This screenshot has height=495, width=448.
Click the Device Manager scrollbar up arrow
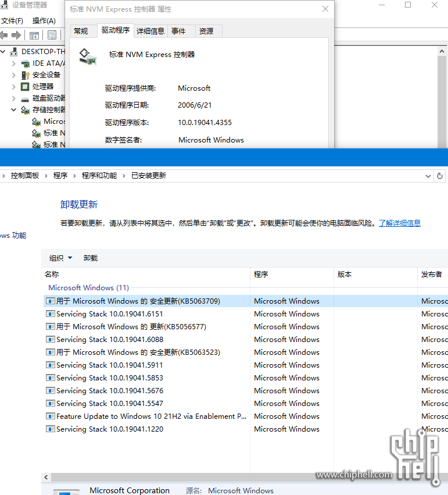click(442, 51)
